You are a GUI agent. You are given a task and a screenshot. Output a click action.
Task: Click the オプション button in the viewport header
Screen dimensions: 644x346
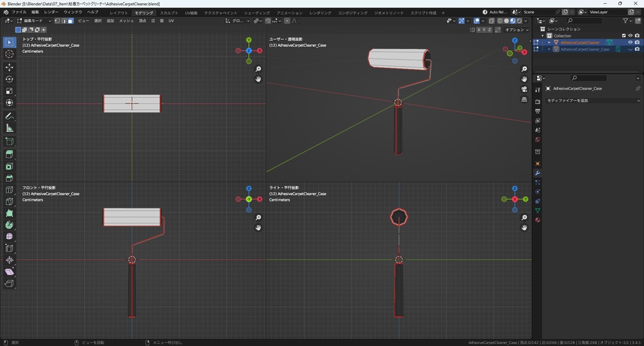[x=514, y=30]
